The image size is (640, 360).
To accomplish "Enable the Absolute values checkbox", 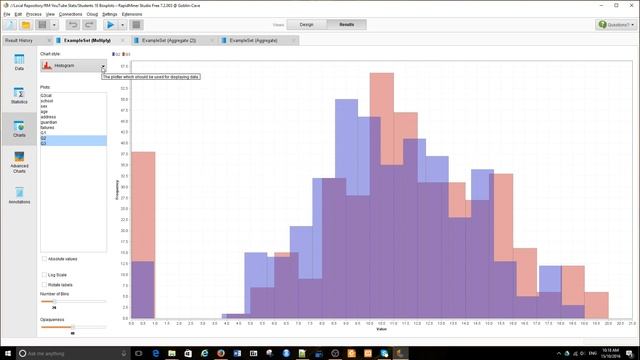I will [44, 259].
